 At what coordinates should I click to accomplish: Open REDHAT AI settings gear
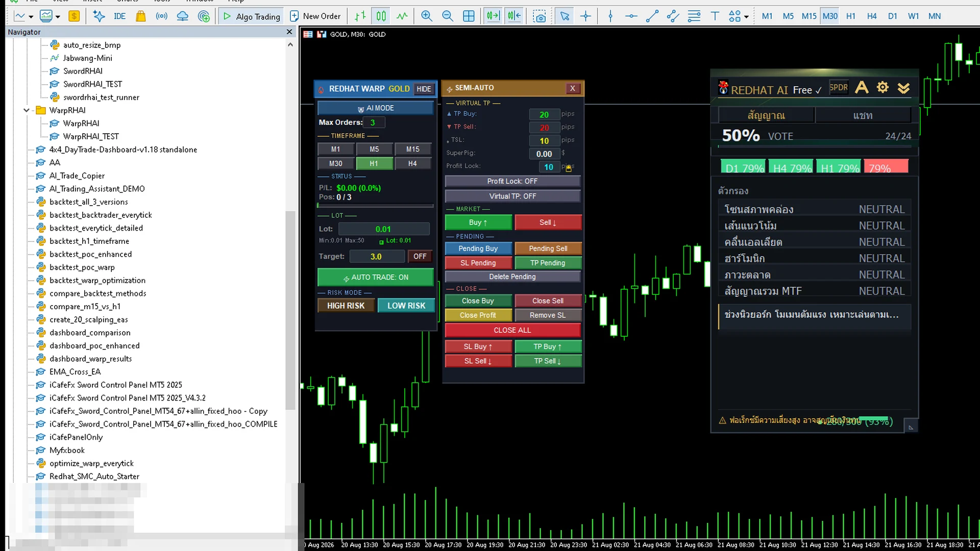883,88
